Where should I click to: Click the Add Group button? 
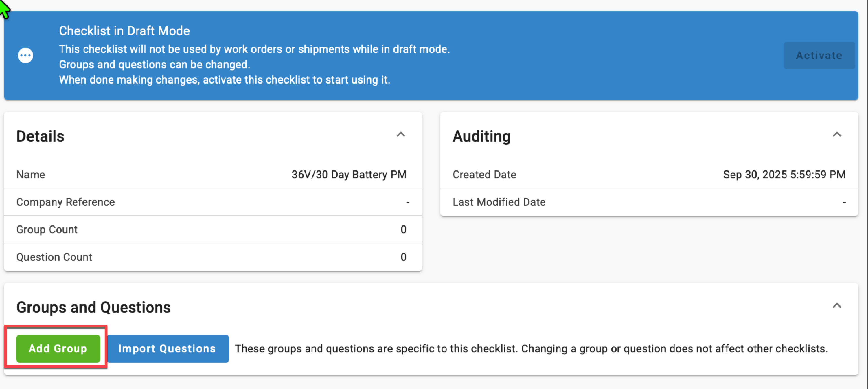point(58,348)
